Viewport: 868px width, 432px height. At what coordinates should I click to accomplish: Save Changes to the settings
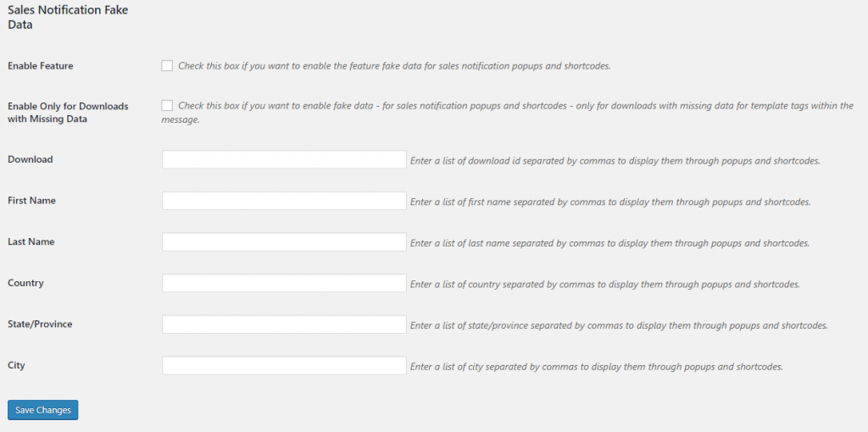(x=43, y=410)
